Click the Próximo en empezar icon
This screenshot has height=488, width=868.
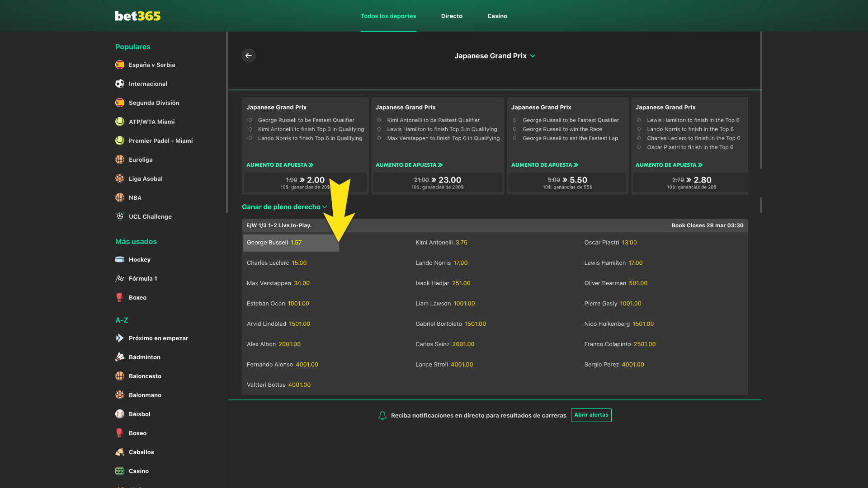[x=120, y=338]
